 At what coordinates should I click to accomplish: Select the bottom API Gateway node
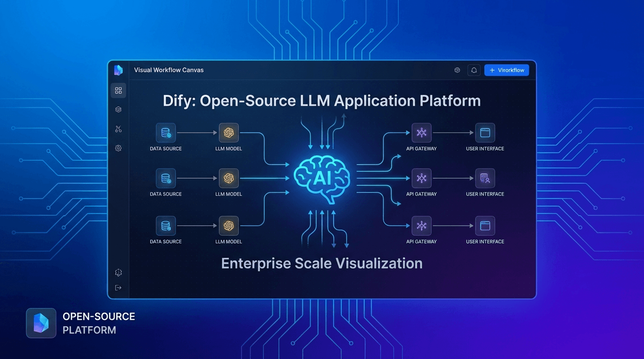coord(421,226)
